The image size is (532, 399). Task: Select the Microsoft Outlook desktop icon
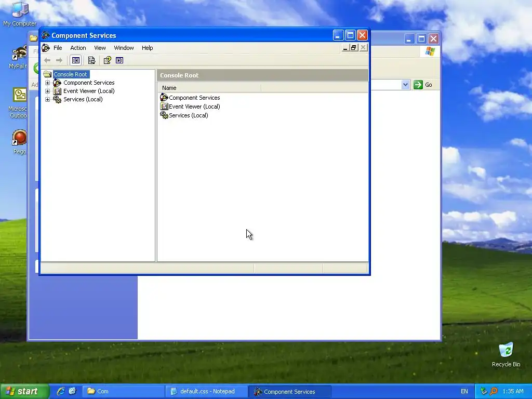(x=18, y=103)
